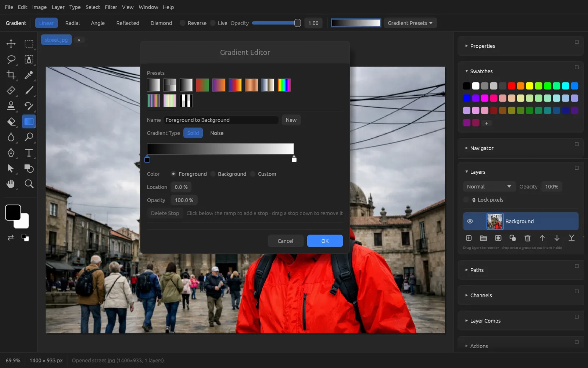
Task: Expand the Properties panel
Action: pyautogui.click(x=483, y=46)
